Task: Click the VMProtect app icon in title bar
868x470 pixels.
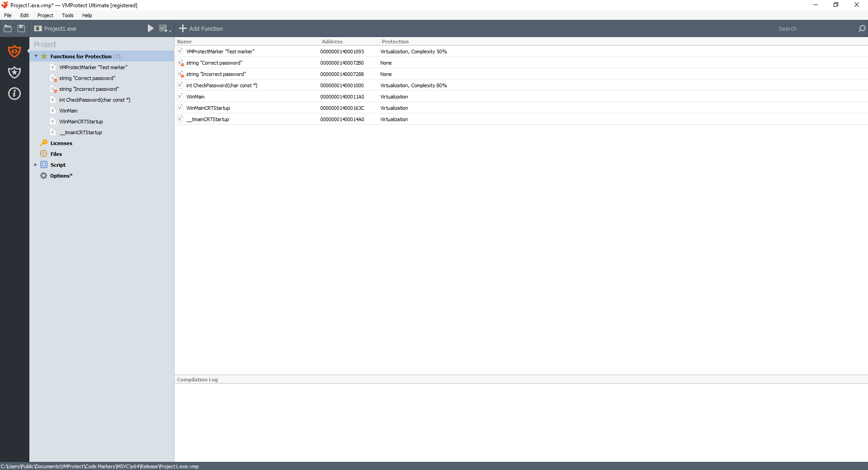Action: pyautogui.click(x=5, y=5)
